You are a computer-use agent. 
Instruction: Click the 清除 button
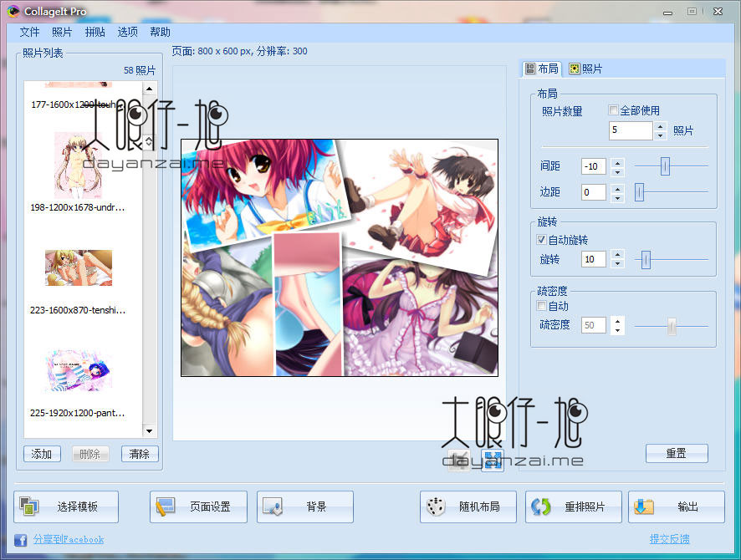[140, 454]
